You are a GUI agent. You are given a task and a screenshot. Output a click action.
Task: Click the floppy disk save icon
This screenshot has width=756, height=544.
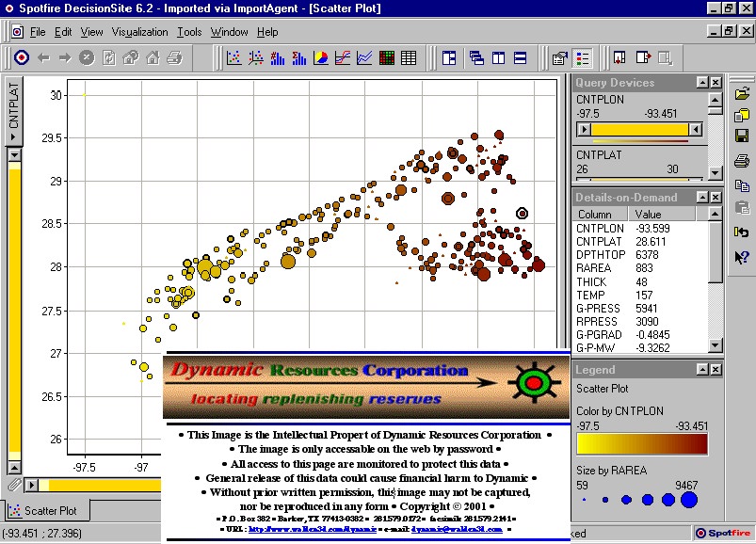tap(742, 137)
